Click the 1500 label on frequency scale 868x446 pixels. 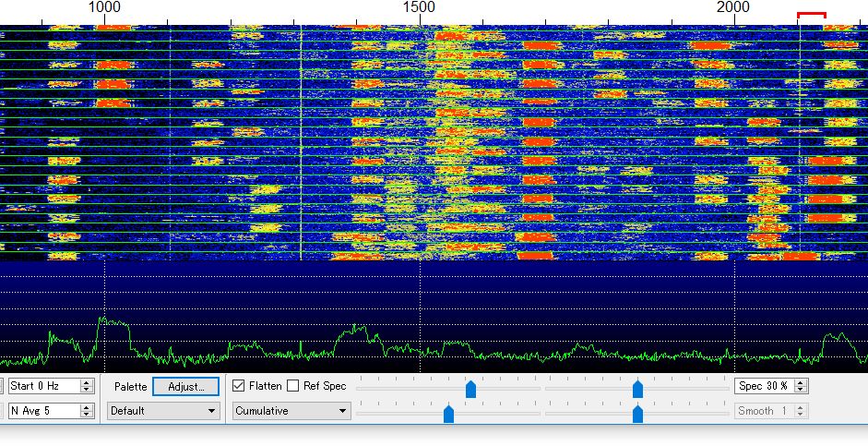tap(419, 7)
